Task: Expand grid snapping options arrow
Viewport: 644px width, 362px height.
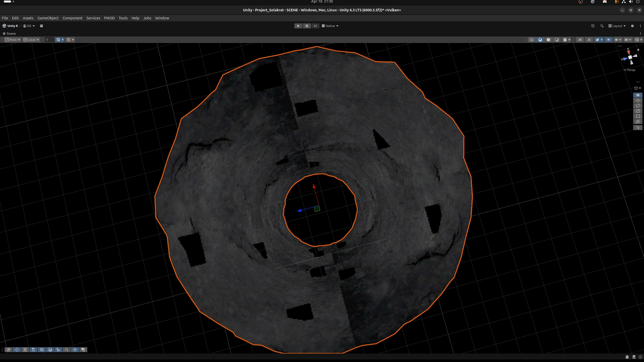Action: pos(63,40)
